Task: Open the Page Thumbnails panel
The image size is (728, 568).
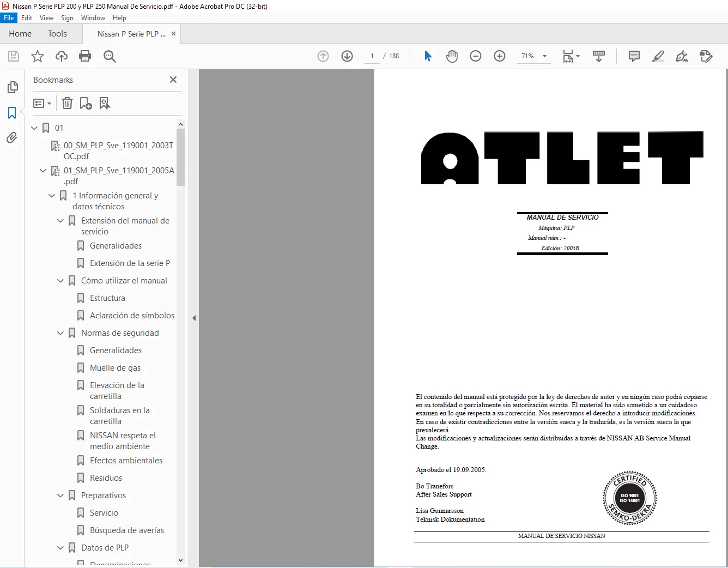Action: (x=12, y=87)
